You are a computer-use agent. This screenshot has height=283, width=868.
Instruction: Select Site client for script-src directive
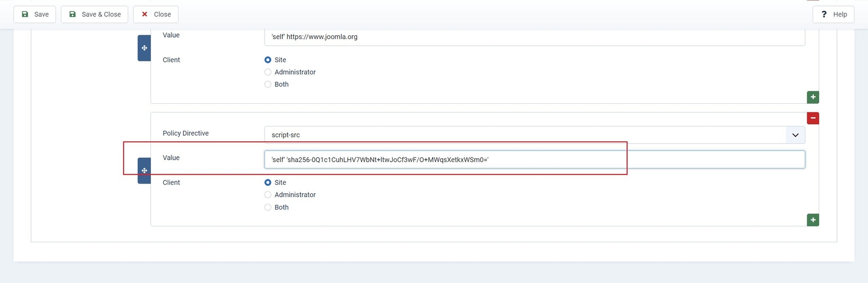[268, 183]
